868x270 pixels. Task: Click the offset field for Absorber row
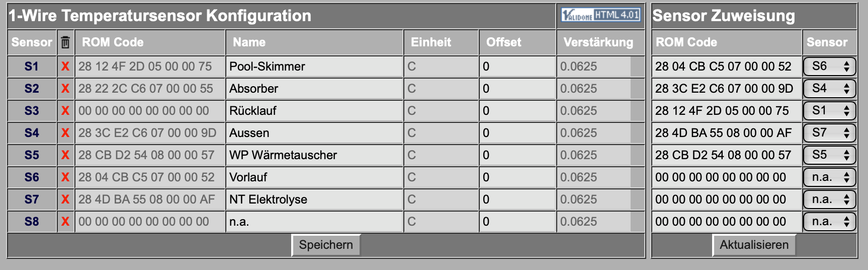(x=517, y=89)
